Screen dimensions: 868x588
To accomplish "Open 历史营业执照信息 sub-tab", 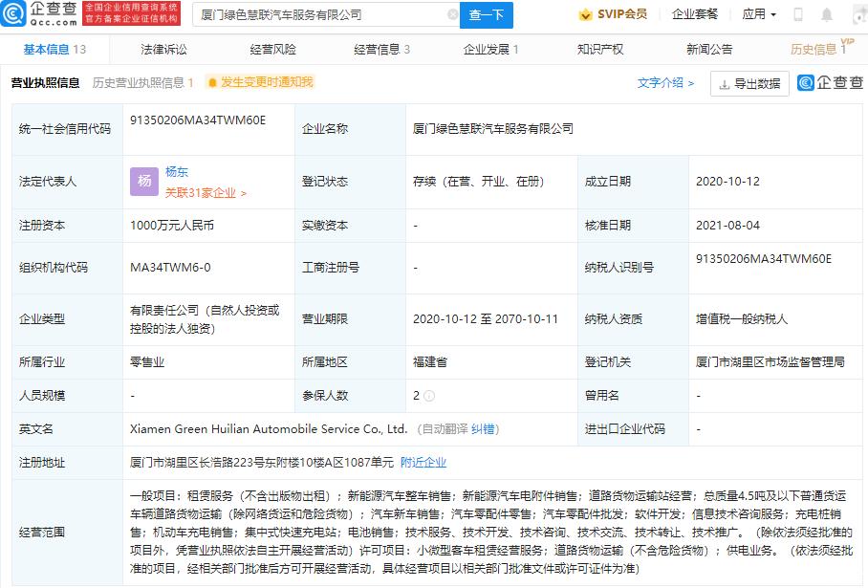I will tap(142, 83).
